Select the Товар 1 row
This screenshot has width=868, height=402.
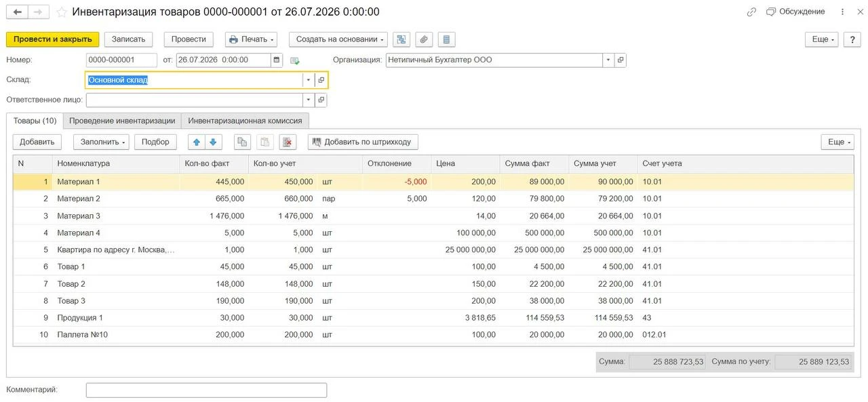click(x=433, y=266)
